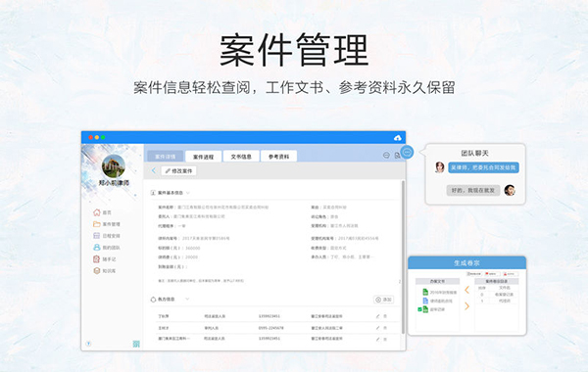Screen dimensions: 588x372
Task: Click the 添加 button in 各方信息 section
Action: click(383, 300)
